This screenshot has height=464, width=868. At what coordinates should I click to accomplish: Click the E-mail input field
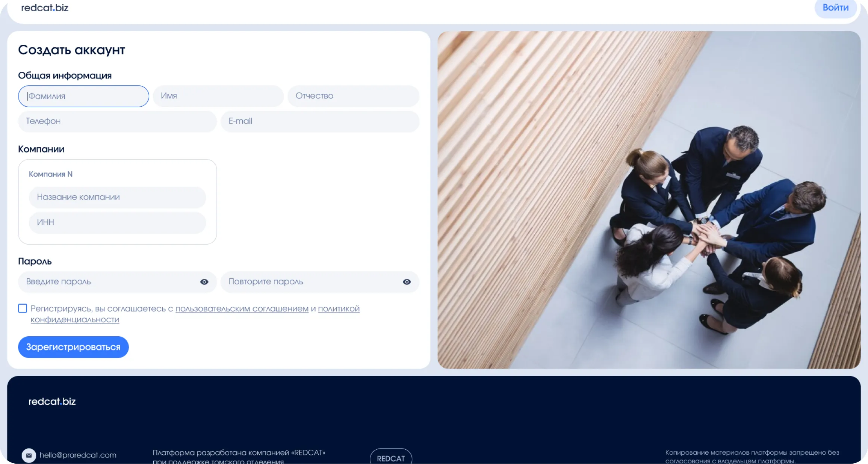pyautogui.click(x=320, y=121)
